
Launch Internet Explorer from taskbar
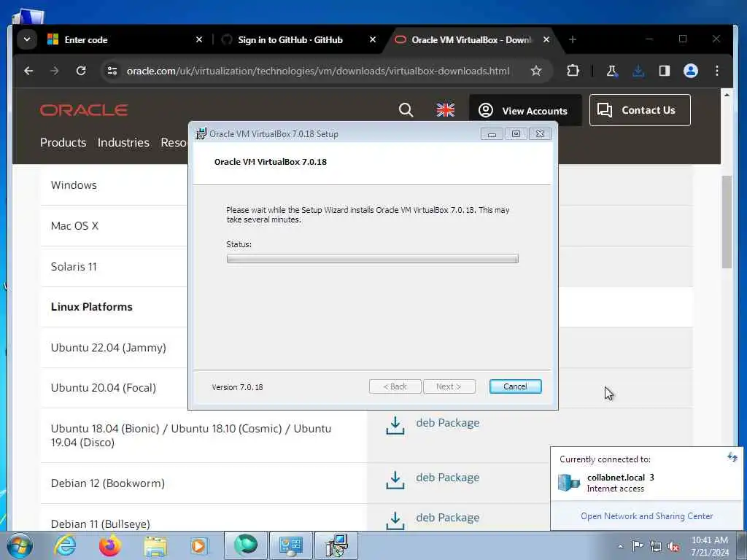[x=65, y=545]
